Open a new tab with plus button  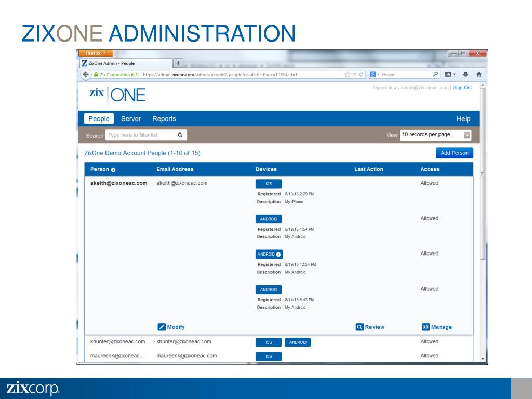178,63
